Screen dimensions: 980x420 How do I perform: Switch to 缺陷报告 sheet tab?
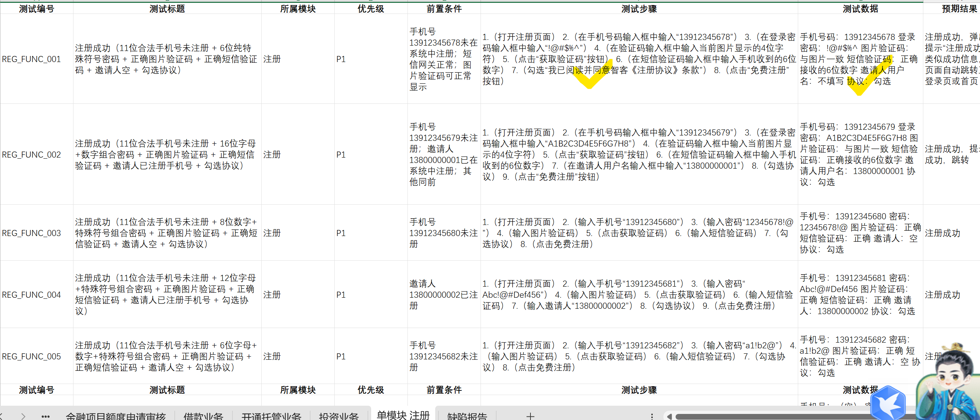467,416
